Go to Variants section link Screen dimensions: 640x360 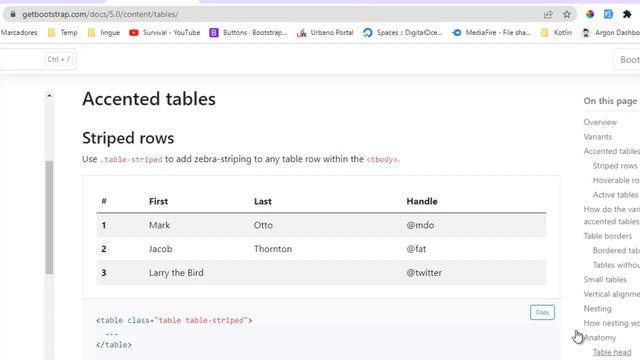pyautogui.click(x=598, y=137)
